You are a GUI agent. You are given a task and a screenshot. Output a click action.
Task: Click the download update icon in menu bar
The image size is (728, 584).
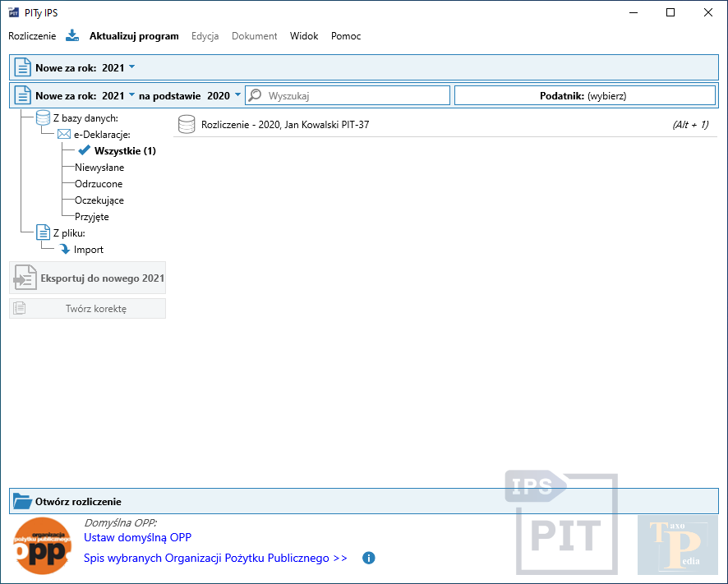coord(72,35)
